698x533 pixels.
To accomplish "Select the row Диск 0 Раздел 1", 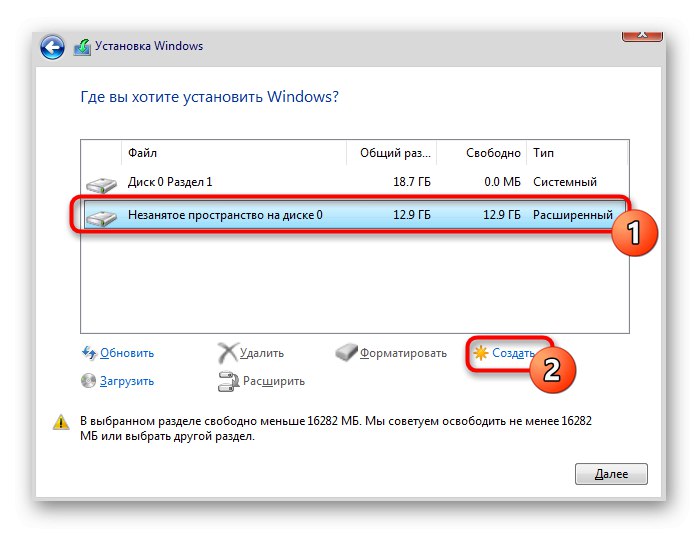I will point(355,182).
